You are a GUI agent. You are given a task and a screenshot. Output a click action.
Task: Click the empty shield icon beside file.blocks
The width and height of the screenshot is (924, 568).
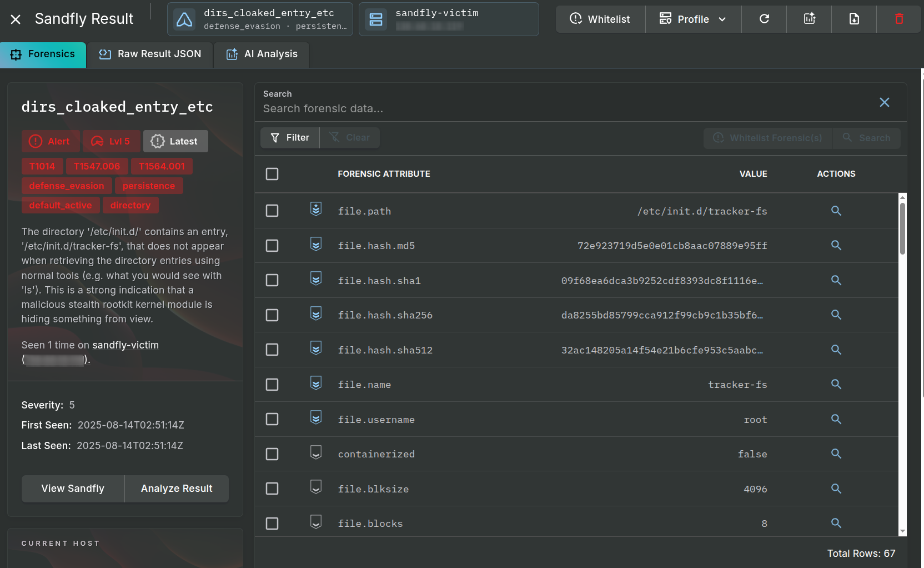(x=316, y=522)
